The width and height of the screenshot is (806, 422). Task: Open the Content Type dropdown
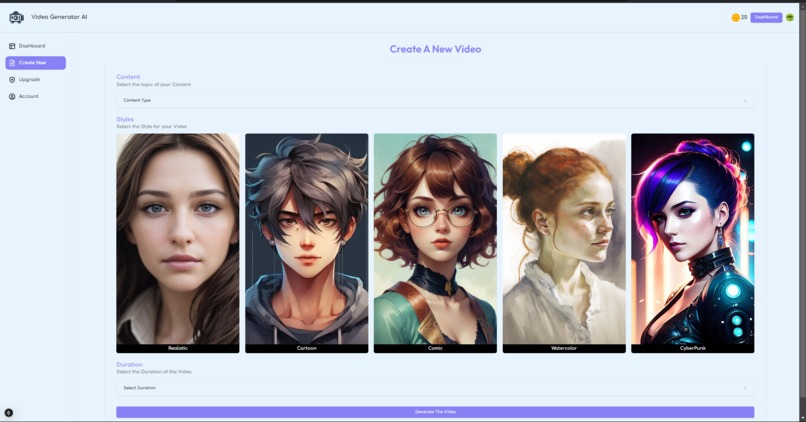(x=435, y=100)
